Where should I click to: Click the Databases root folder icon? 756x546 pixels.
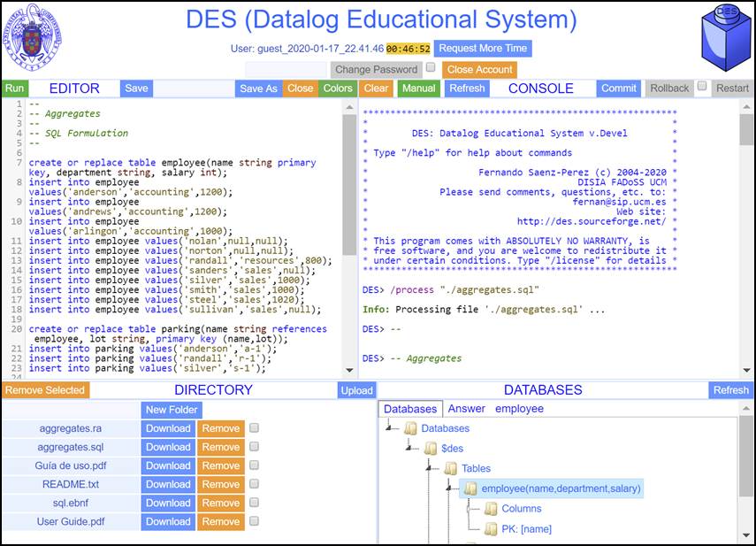pyautogui.click(x=410, y=428)
